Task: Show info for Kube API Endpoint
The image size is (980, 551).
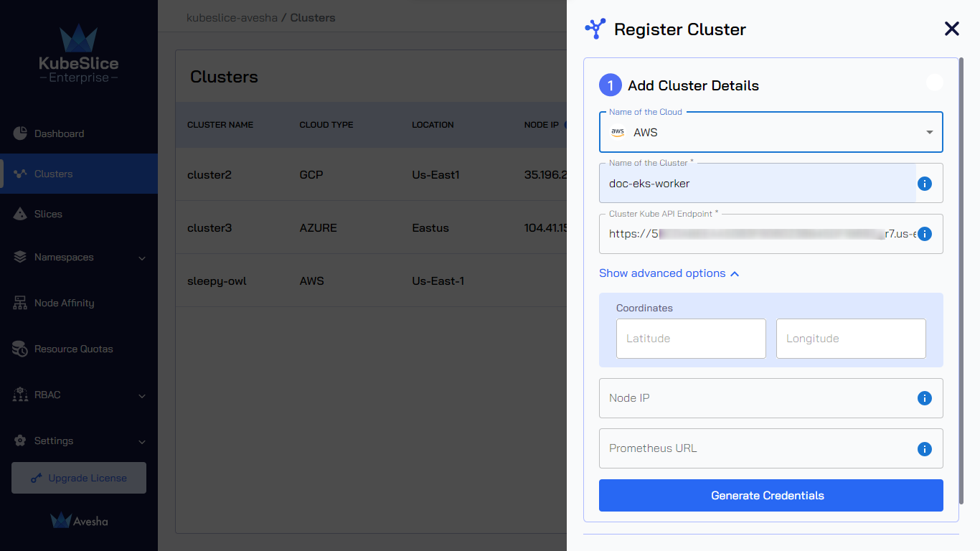Action: [925, 234]
